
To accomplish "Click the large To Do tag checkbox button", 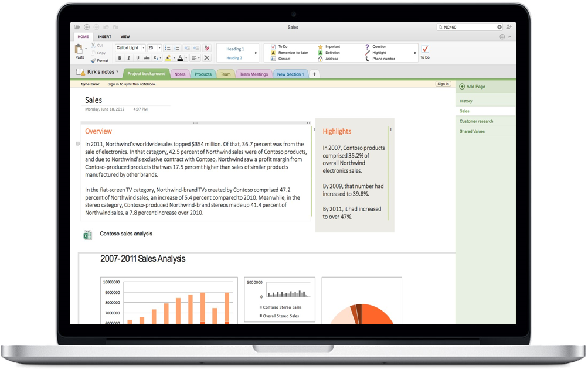I will pyautogui.click(x=425, y=52).
